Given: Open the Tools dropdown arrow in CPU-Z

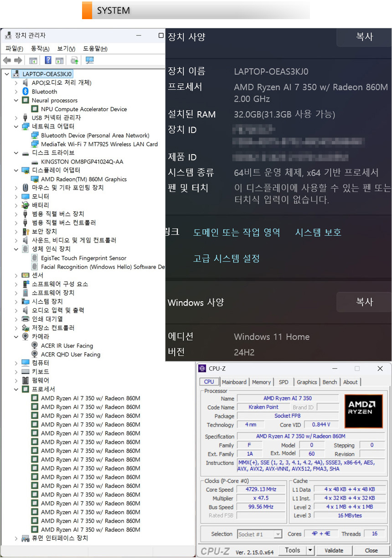Looking at the screenshot, I should click(x=310, y=550).
